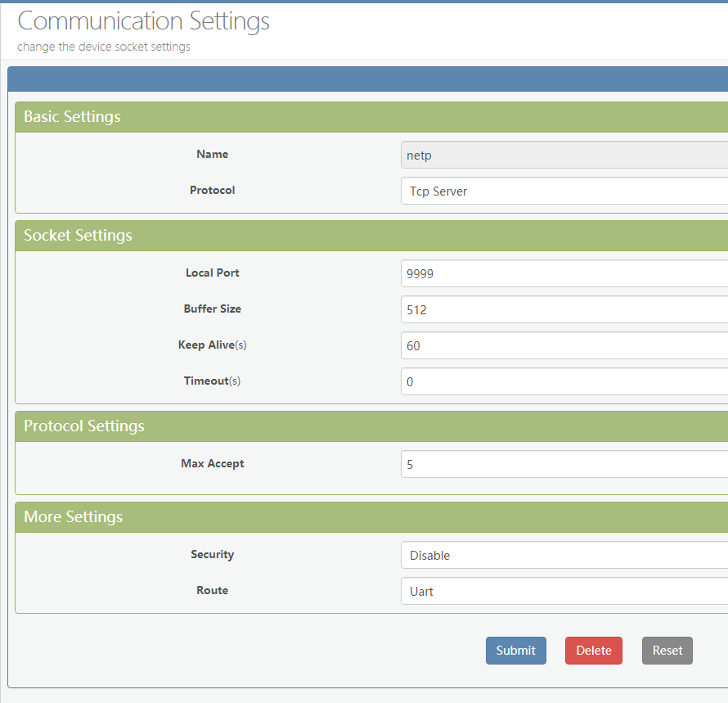Click the Protocol Settings section header

(x=83, y=426)
